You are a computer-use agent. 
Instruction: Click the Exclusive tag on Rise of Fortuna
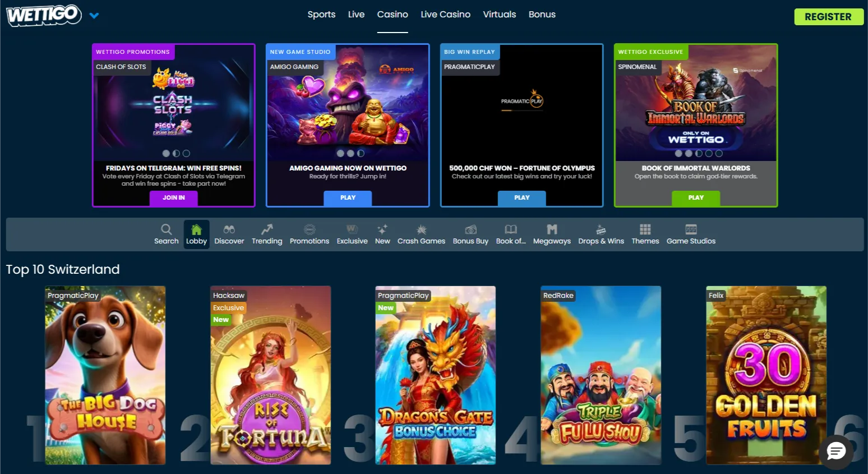tap(228, 307)
